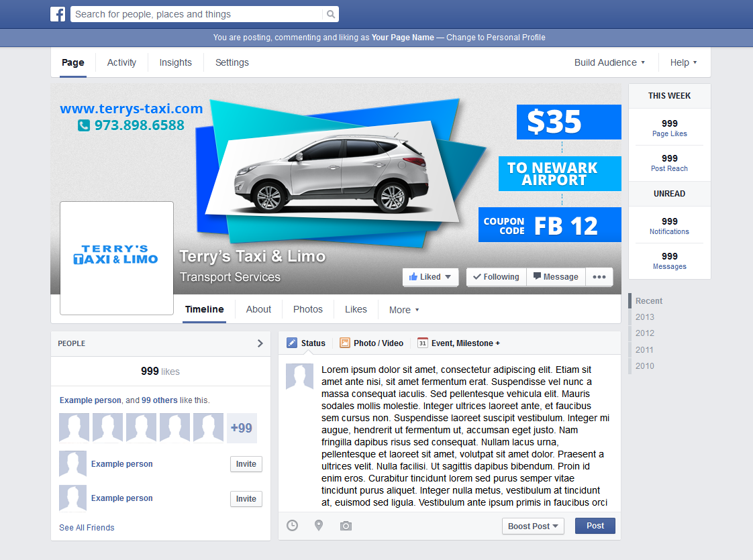Open Page Likes stat
The image size is (753, 560).
tap(669, 127)
